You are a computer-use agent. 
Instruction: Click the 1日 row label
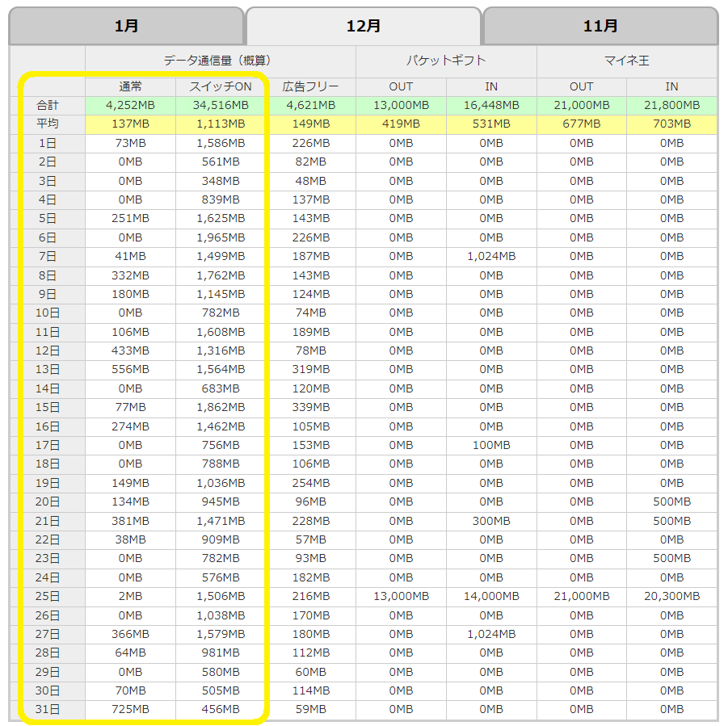coord(48,144)
